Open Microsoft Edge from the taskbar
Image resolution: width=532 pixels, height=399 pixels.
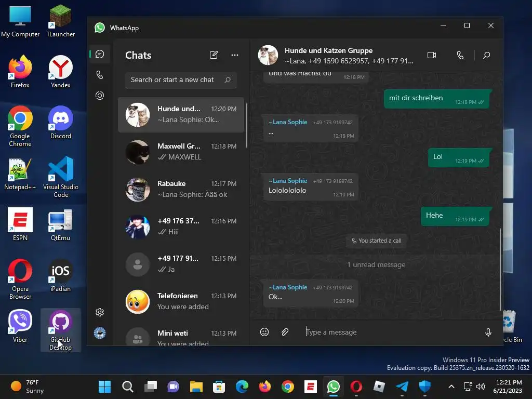(x=242, y=387)
